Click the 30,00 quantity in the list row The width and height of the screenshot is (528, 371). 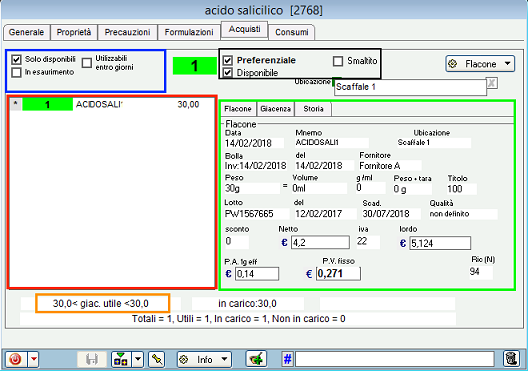(x=188, y=105)
